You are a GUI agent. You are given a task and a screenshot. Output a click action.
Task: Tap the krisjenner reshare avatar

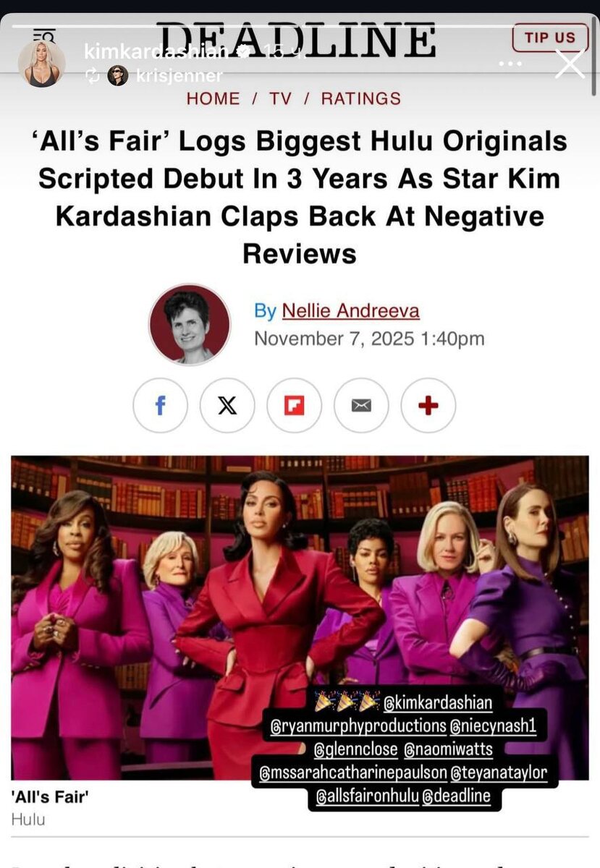coord(118,75)
